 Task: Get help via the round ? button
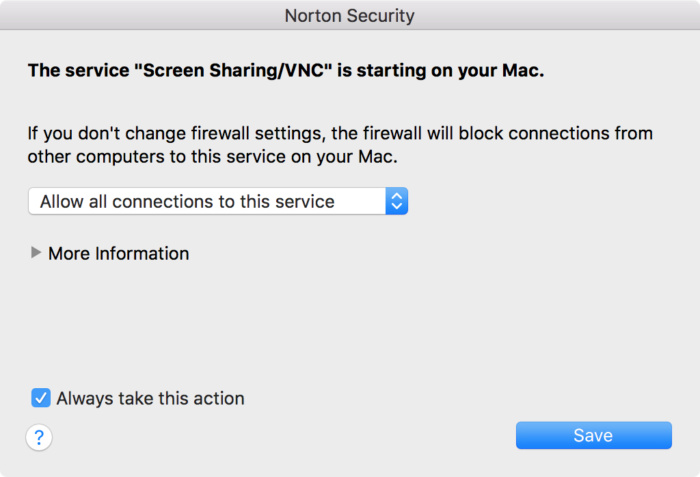click(39, 437)
